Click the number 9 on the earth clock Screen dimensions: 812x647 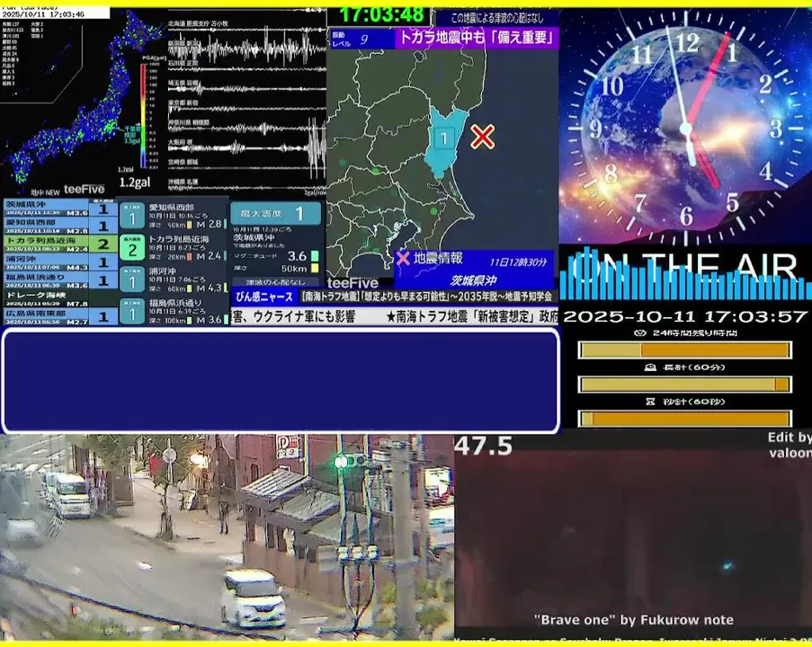[x=595, y=129]
